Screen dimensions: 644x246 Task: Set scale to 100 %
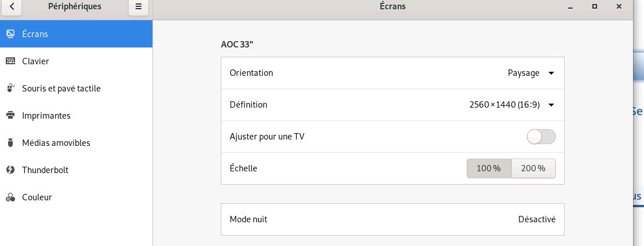[x=489, y=168]
